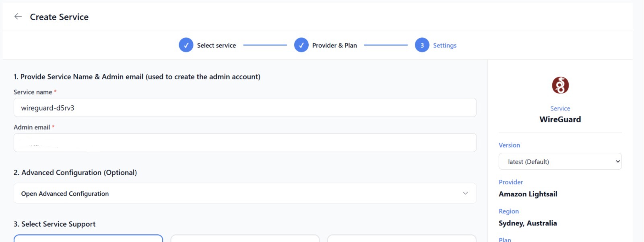Click the Advanced Configuration chevron arrow
Viewport: 644px width, 242px height.
[465, 193]
